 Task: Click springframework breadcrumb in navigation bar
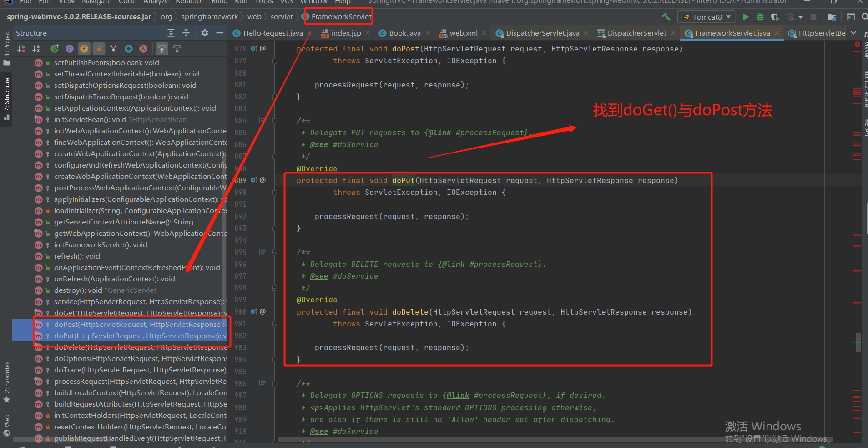[x=210, y=17]
